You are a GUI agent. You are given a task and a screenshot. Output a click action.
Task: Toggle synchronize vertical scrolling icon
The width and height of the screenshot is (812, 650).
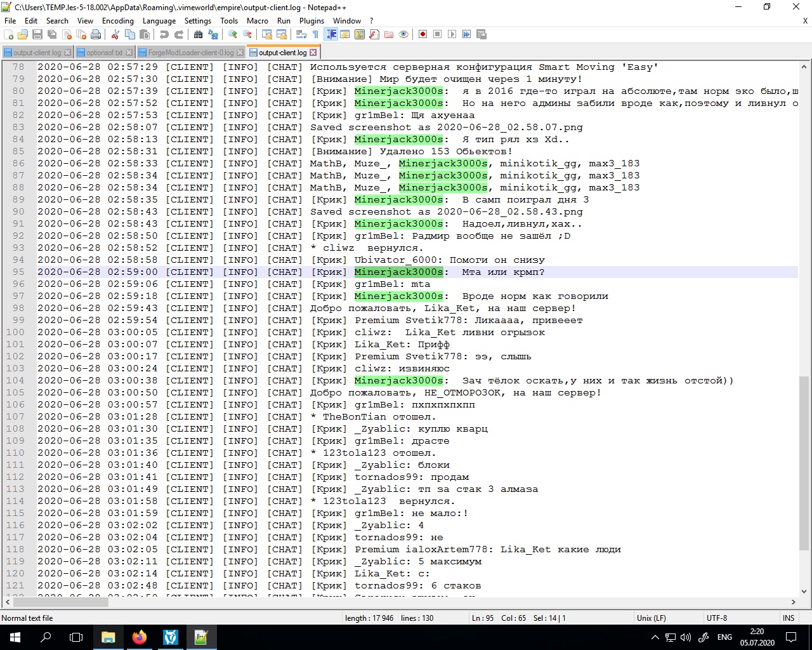pos(267,34)
